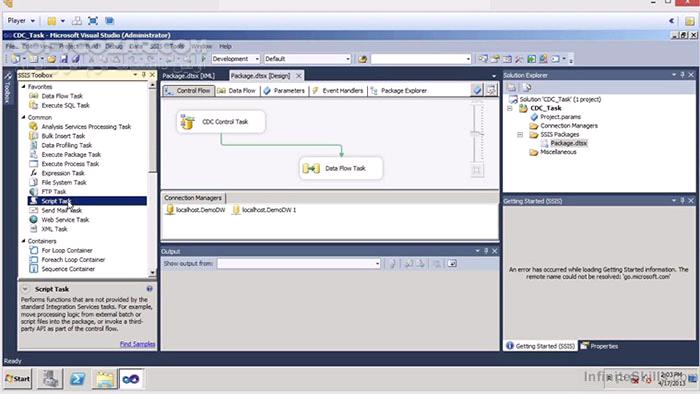Open Windows Explorer folder on taskbar
The image size is (700, 394).
(x=105, y=379)
